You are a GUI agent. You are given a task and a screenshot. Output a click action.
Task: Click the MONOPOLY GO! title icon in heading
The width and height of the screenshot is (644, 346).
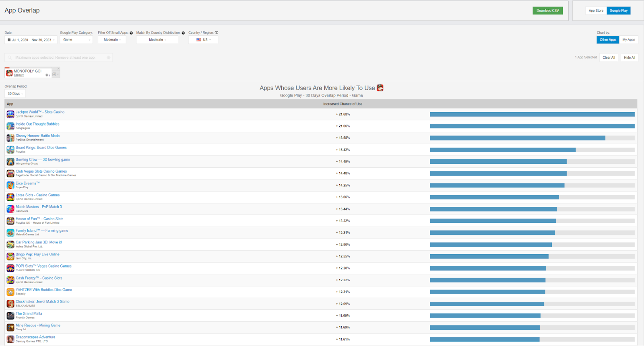click(x=380, y=88)
